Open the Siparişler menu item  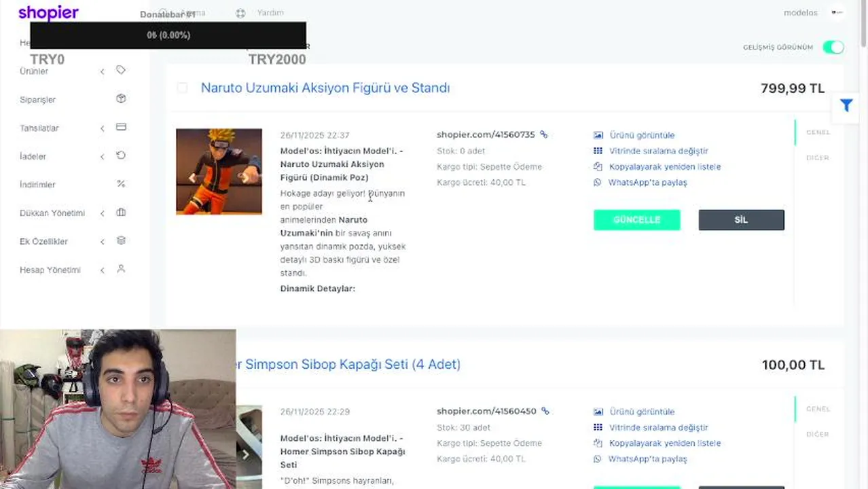coord(38,100)
